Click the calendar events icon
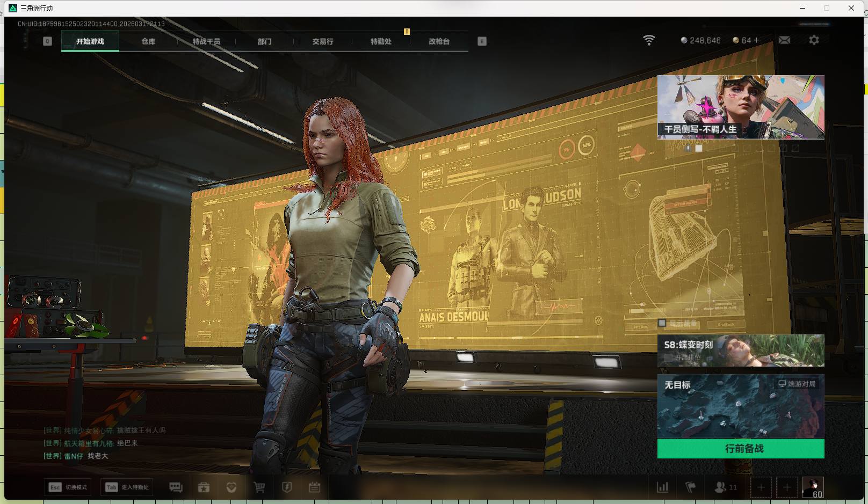The image size is (868, 504). [x=315, y=487]
